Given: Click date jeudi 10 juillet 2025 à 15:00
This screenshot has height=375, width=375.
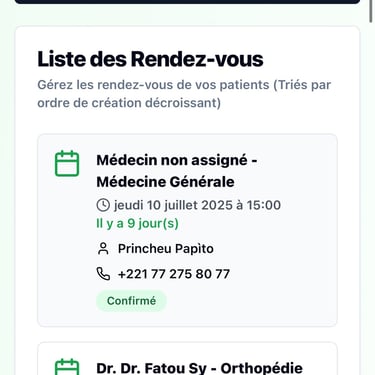Looking at the screenshot, I should coord(197,205).
